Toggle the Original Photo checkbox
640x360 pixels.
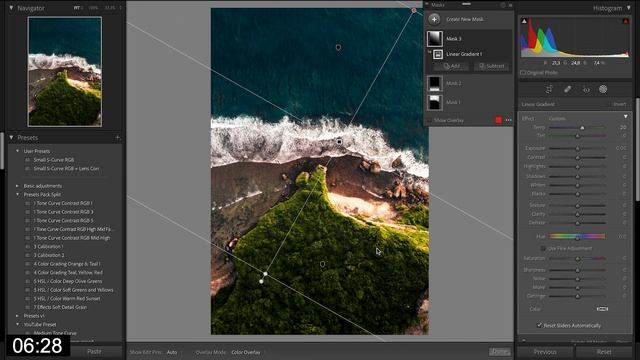[523, 73]
